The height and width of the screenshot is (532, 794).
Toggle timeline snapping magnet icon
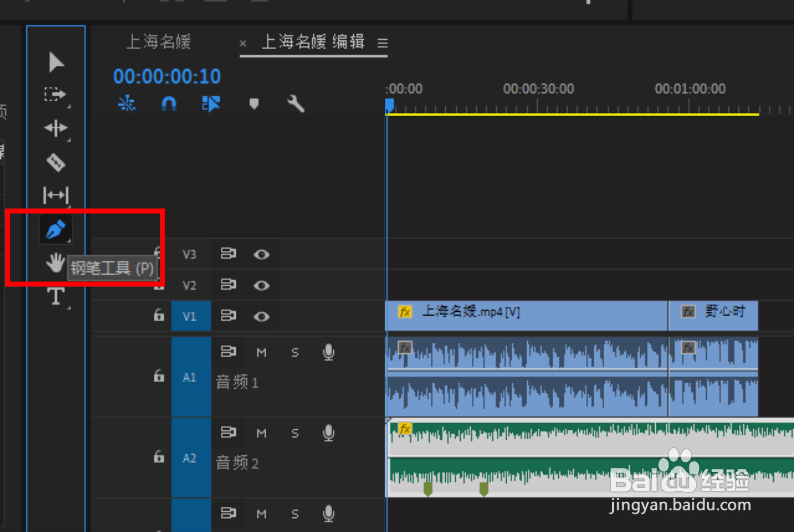click(x=169, y=103)
